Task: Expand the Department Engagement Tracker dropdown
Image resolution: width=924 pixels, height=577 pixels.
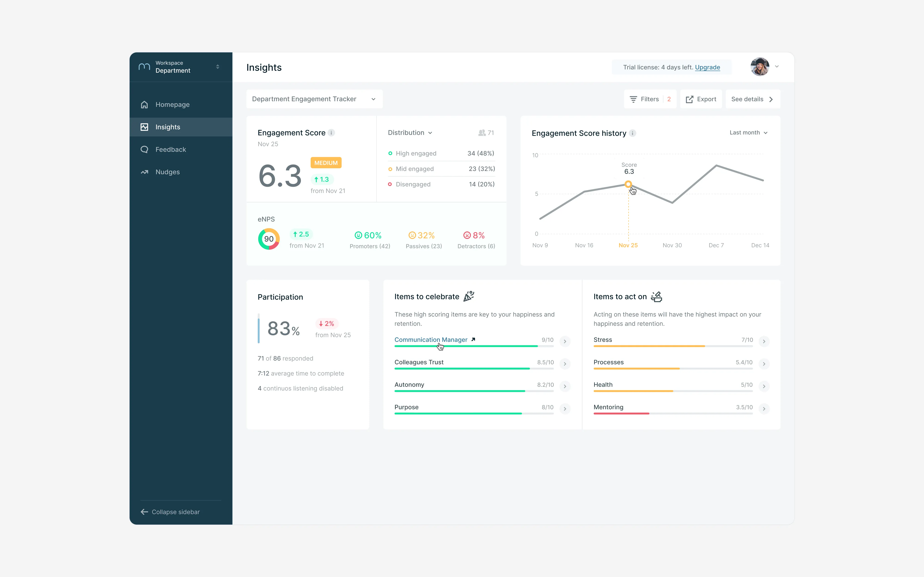Action: click(314, 99)
